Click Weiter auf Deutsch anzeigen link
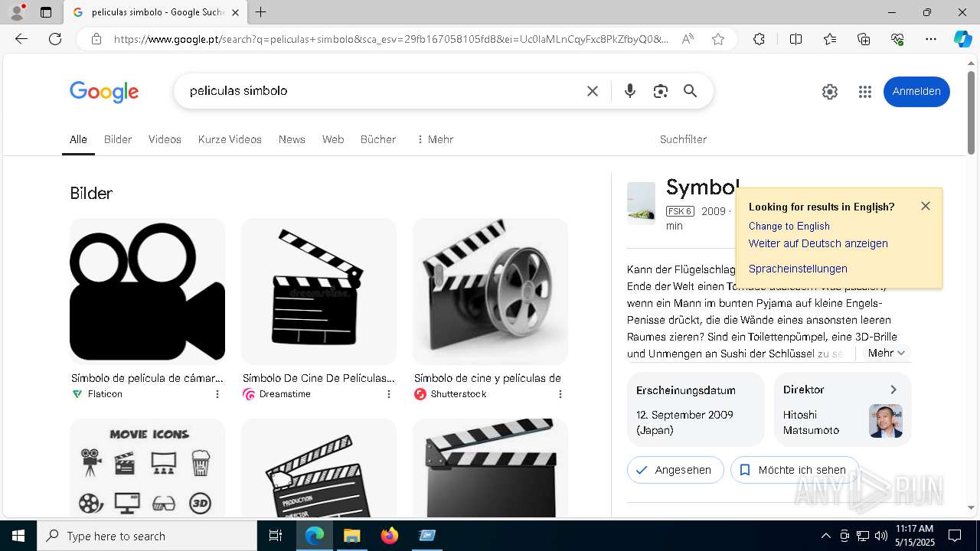Screen dimensions: 980x551 point(818,243)
